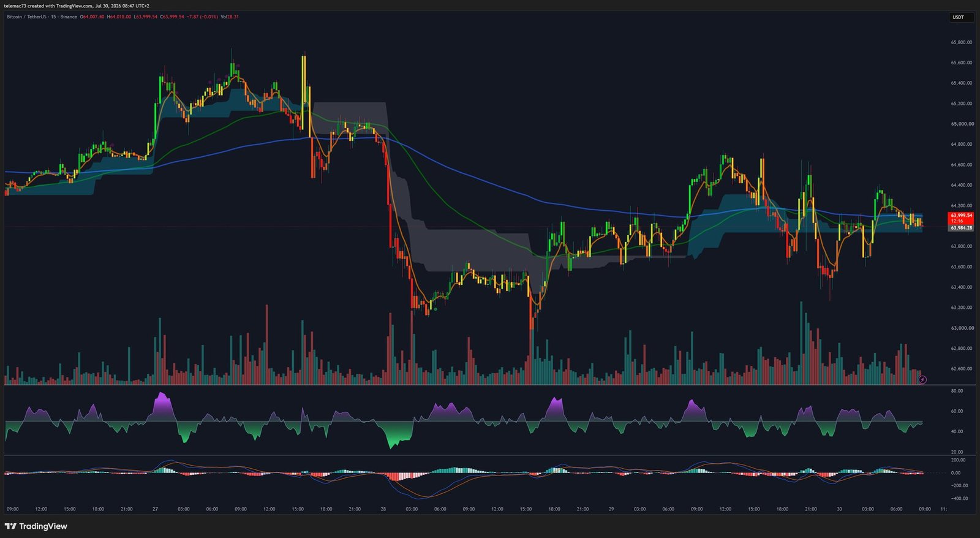Click the 65,600.00 price axis label
Screen dimensions: 980x538
point(962,63)
